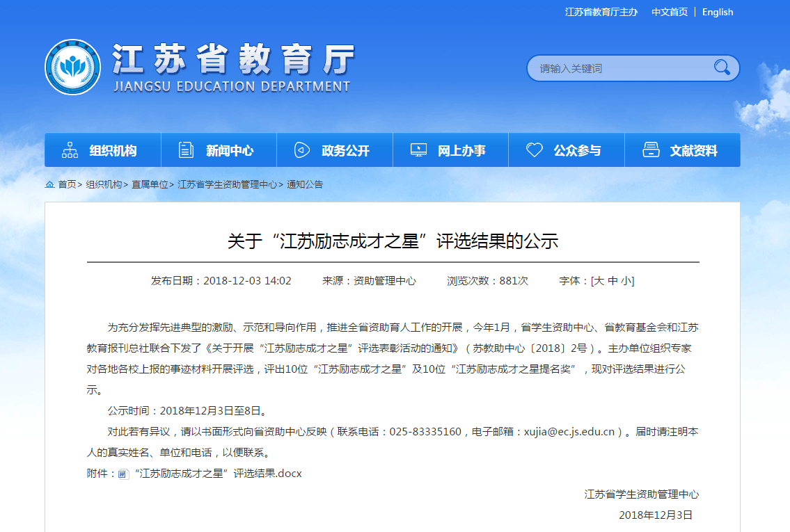This screenshot has width=790, height=532.
Task: Click the monitor icon beside 网上办事
Action: [418, 150]
